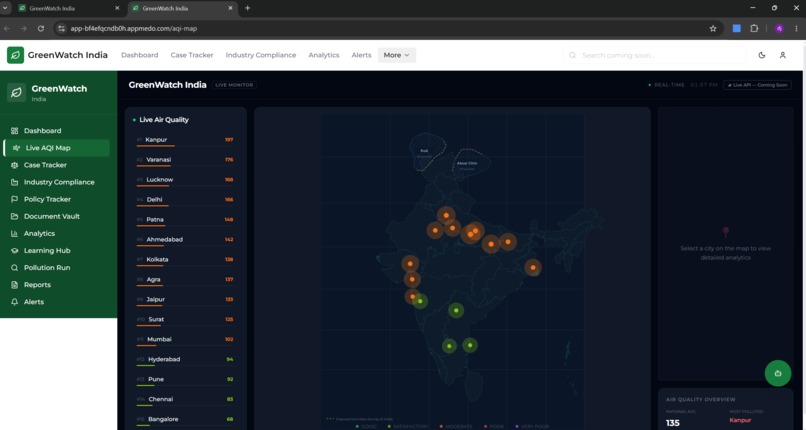
Task: Open a new browser tab with plus
Action: (x=247, y=8)
